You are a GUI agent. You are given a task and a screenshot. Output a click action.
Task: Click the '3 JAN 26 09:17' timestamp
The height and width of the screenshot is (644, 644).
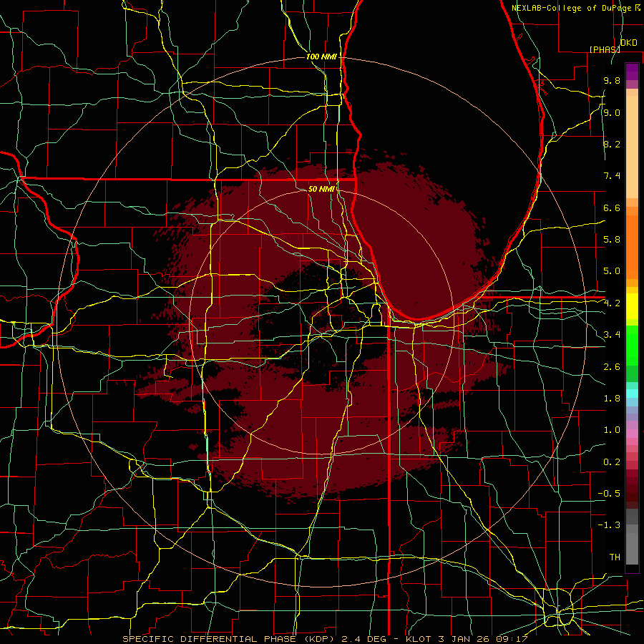pos(483,639)
